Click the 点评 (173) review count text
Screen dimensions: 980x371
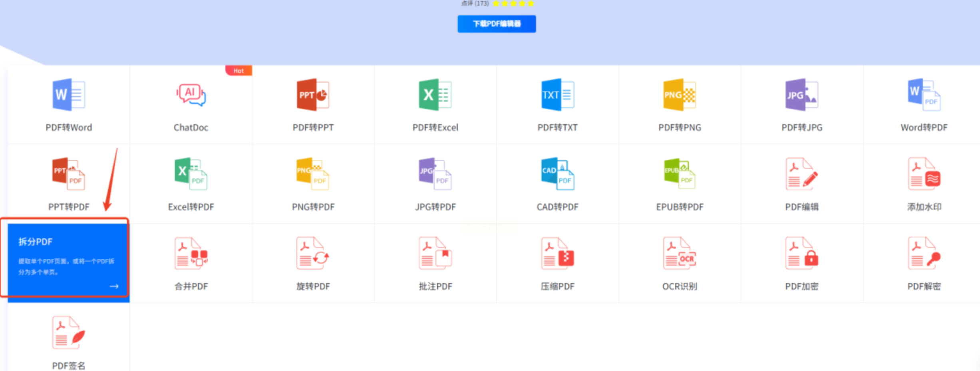(475, 4)
